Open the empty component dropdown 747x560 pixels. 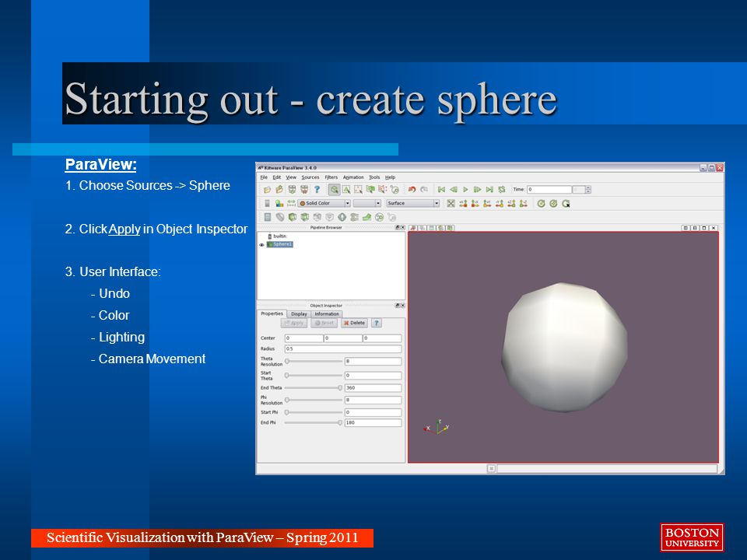[x=366, y=203]
